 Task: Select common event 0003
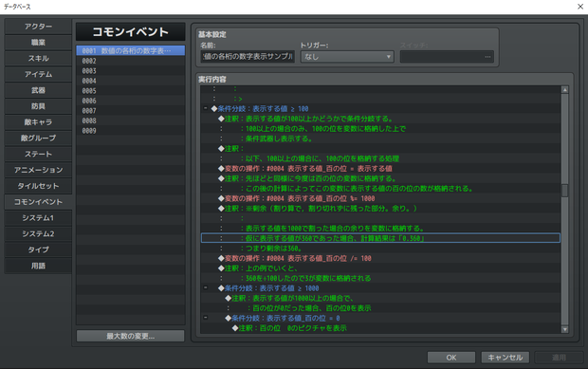131,71
